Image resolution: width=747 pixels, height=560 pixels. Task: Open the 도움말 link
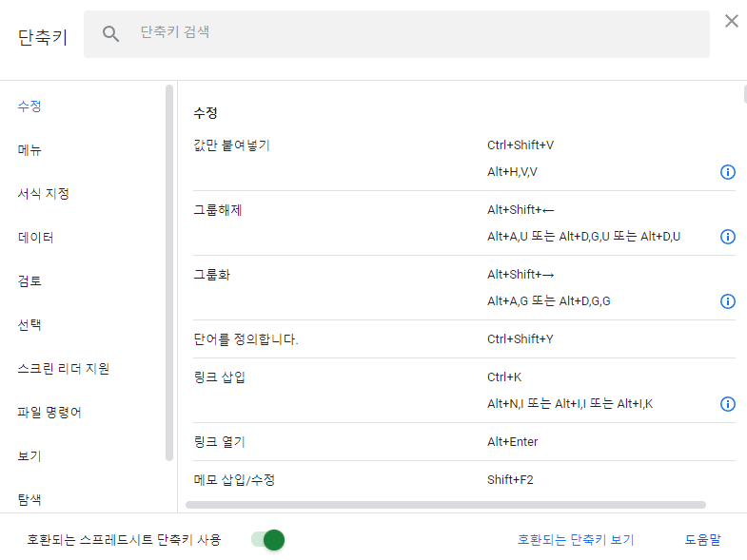[x=702, y=540]
